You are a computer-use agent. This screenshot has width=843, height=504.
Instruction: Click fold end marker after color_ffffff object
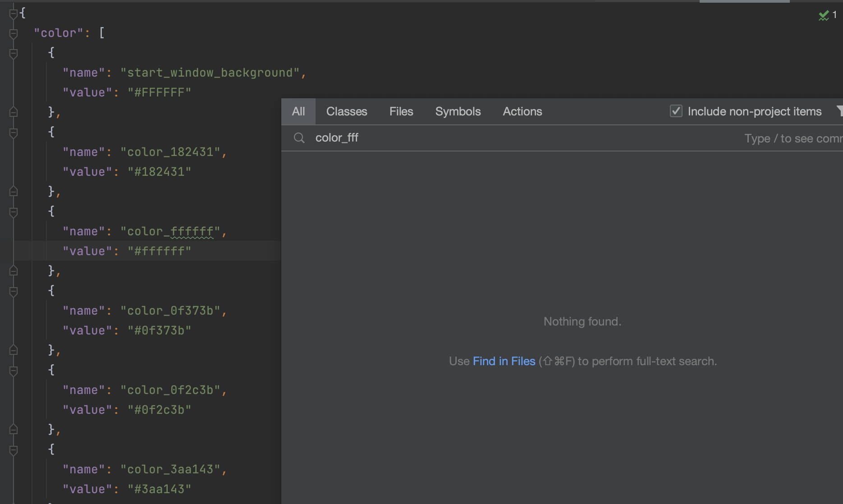pyautogui.click(x=14, y=270)
